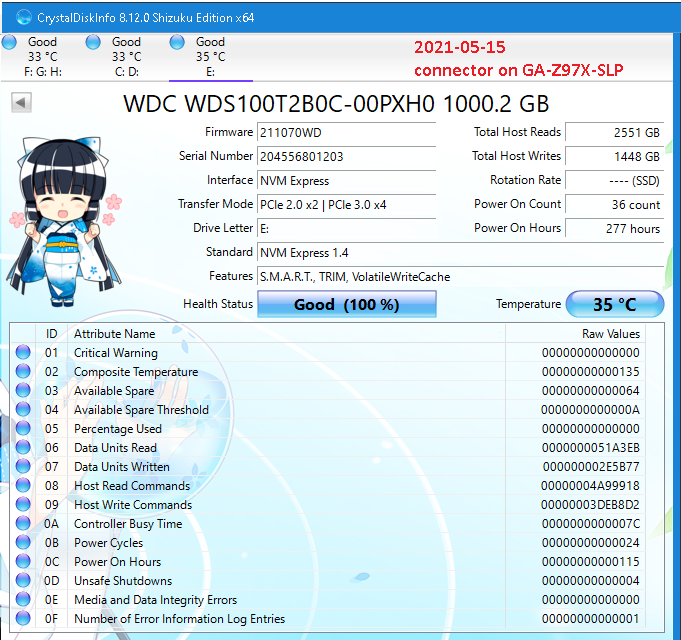Viewport: 681px width, 640px height.
Task: Click the Standard field NVM Express 1.4
Action: (x=460, y=252)
